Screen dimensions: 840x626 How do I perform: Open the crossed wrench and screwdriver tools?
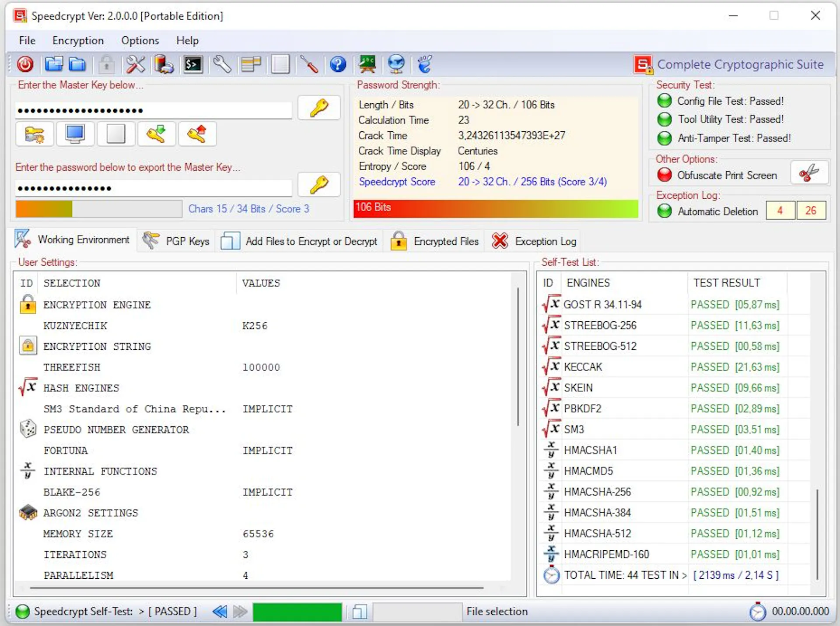pyautogui.click(x=135, y=64)
